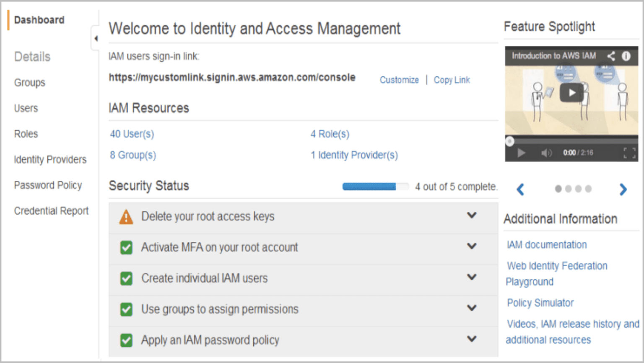Click the checkmark for Apply an IAM password policy
The height and width of the screenshot is (363, 644).
[126, 340]
